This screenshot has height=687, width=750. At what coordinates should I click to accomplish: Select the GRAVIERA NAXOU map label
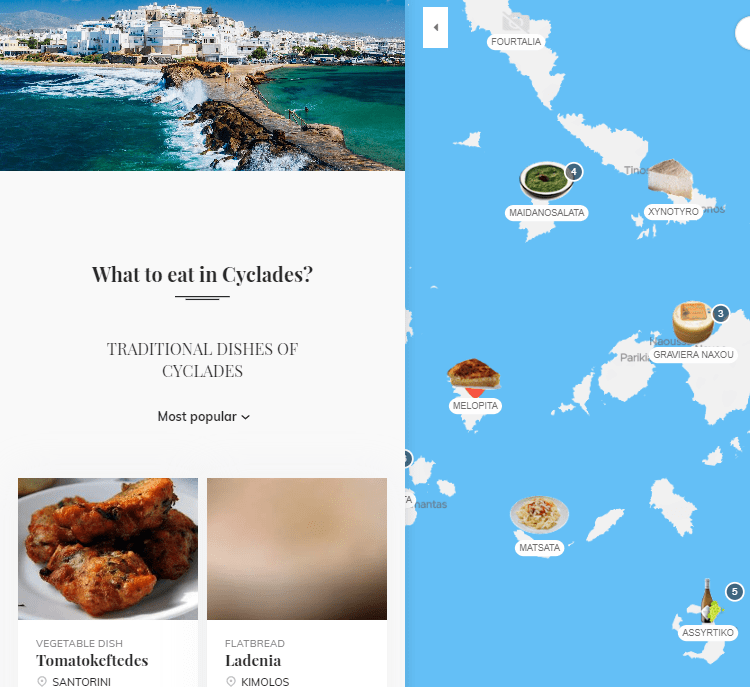[x=693, y=355]
